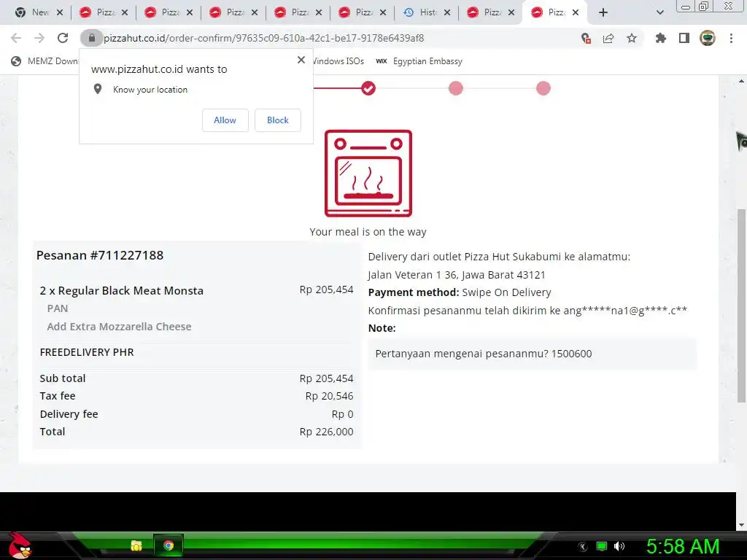
Task: Open Chrome extensions puzzle icon
Action: pyautogui.click(x=661, y=38)
